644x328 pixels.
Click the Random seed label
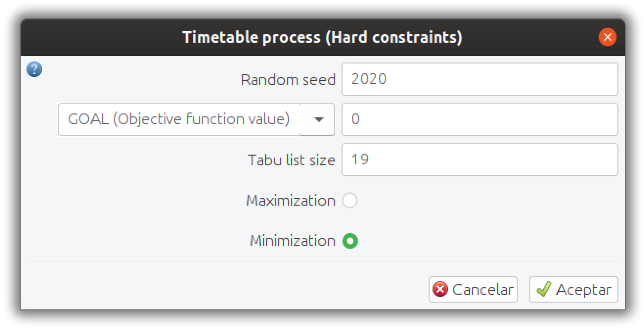pyautogui.click(x=287, y=80)
